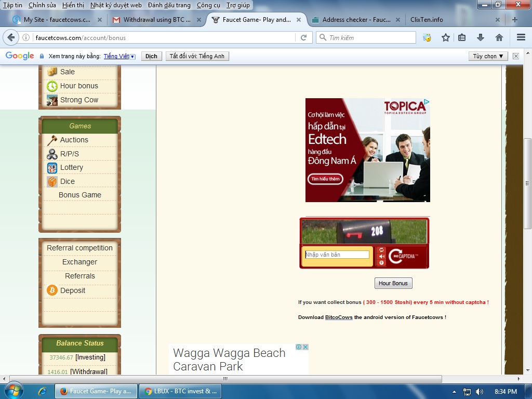Get a new captcha challenge icon

pyautogui.click(x=381, y=250)
